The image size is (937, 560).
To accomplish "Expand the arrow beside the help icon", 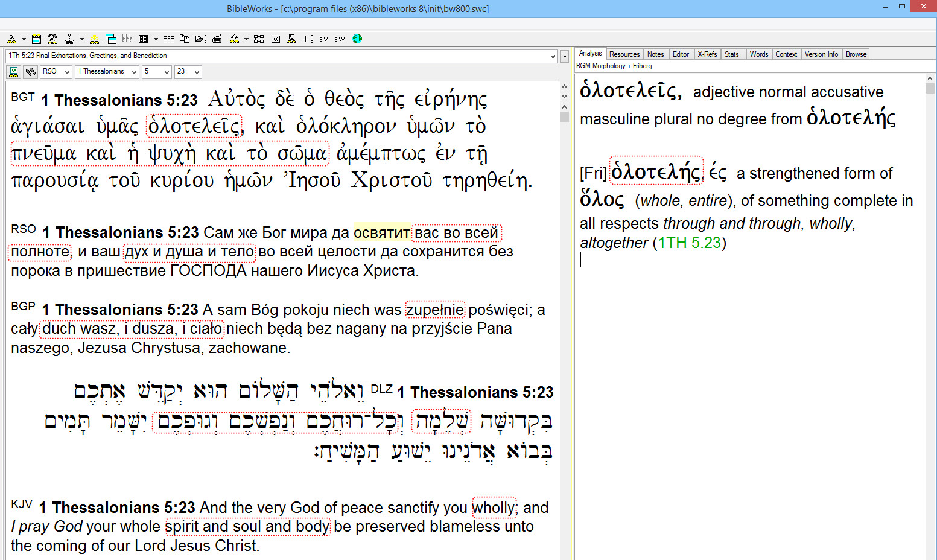I will pos(81,39).
